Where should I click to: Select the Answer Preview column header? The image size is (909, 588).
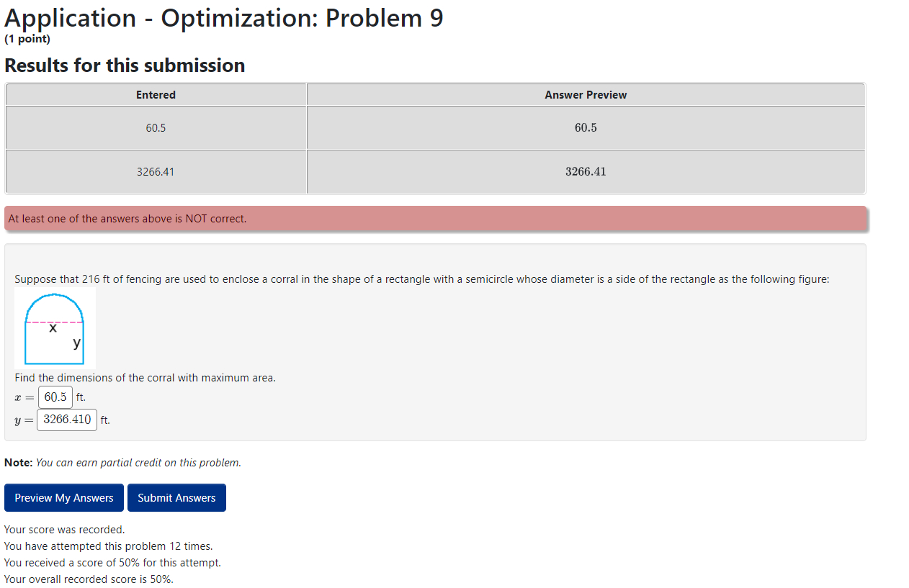pos(585,94)
